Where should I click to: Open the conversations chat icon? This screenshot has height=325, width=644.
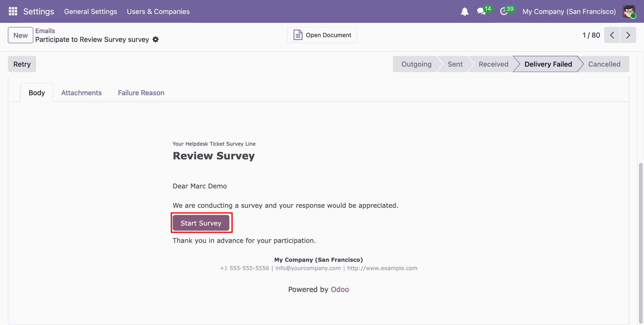[x=482, y=11]
